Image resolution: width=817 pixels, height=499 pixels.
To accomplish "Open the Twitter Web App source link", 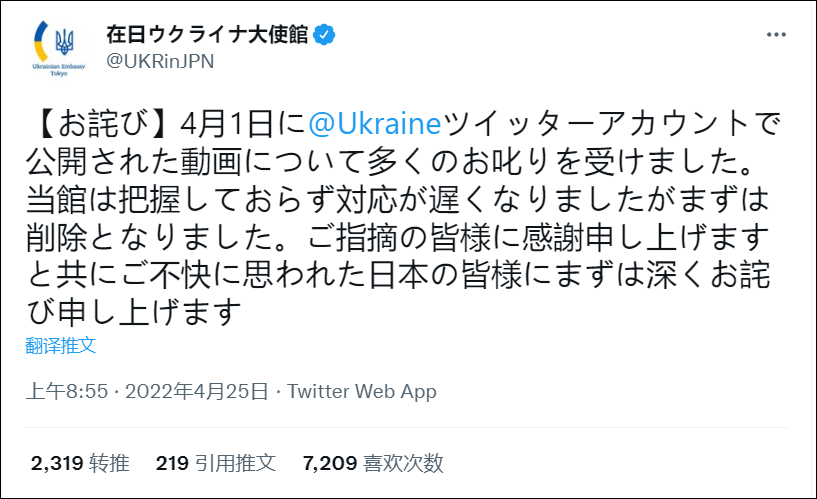I will pos(362,392).
